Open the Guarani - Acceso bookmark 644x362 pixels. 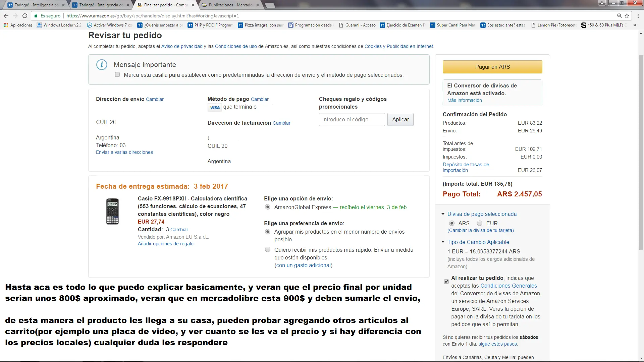pos(357,25)
